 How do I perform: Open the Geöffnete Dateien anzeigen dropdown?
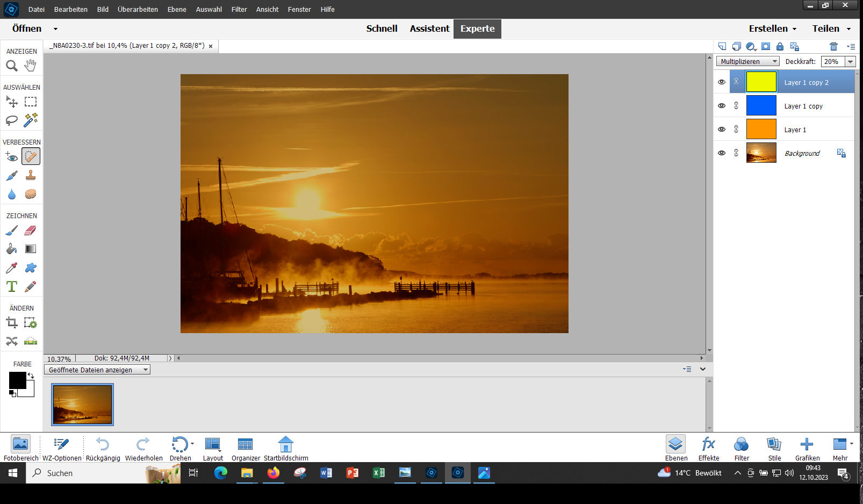click(97, 370)
